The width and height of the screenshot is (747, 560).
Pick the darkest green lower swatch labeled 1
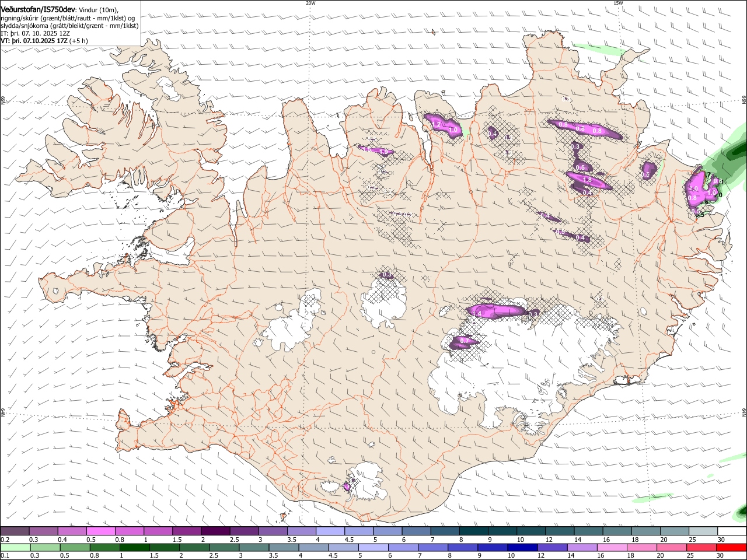click(134, 547)
